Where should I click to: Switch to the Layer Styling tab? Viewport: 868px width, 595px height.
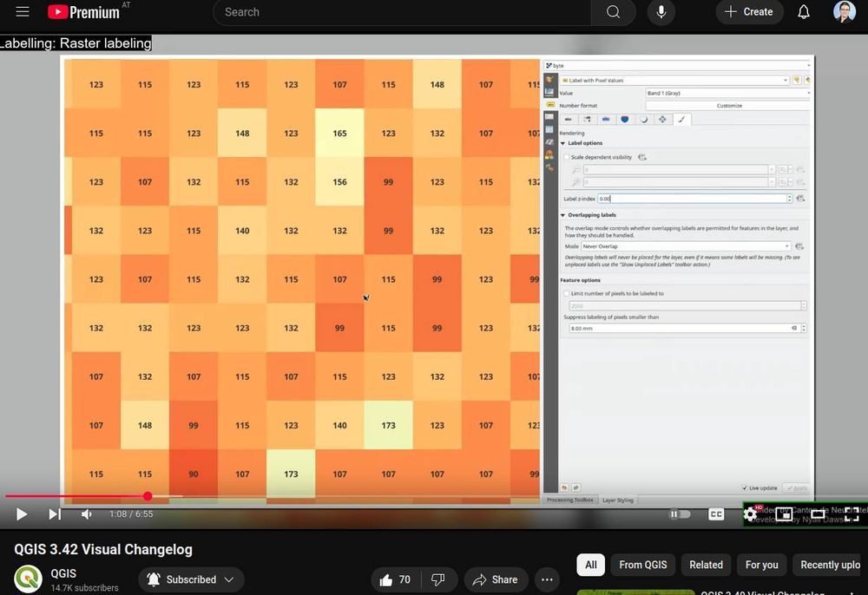pos(618,500)
